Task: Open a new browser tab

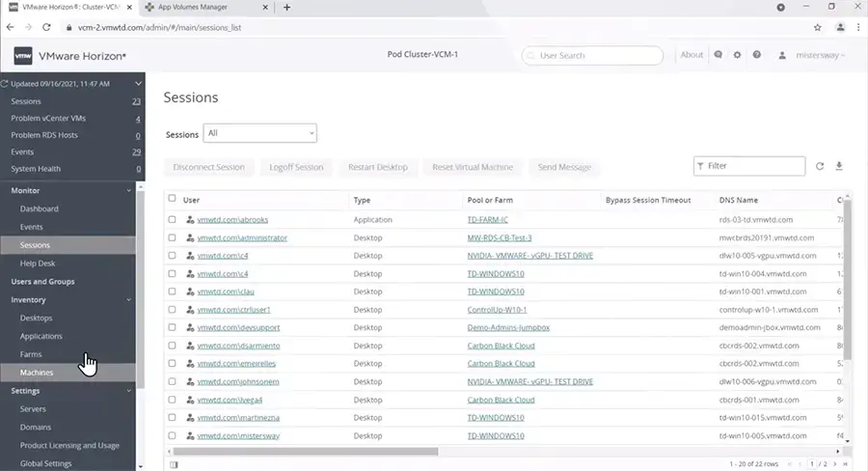Action: (x=286, y=7)
